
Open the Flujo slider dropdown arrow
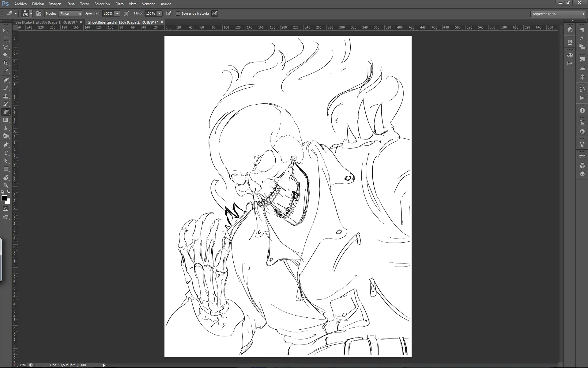point(159,13)
